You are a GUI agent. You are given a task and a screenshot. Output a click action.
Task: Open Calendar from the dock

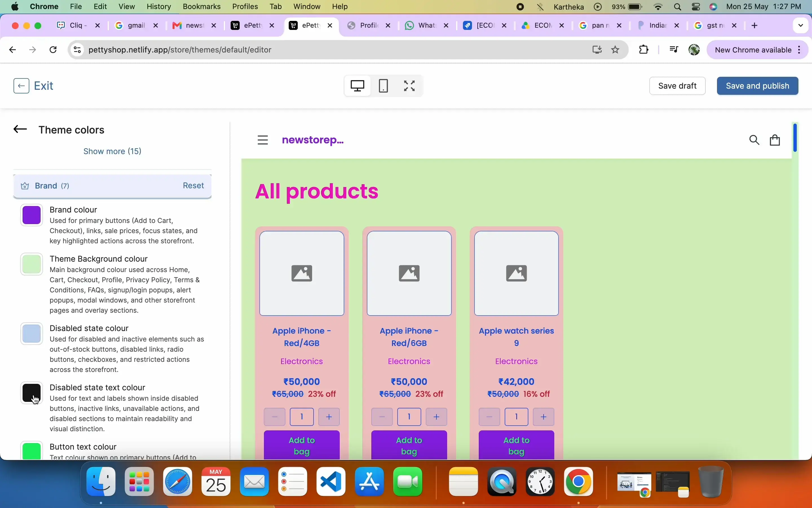(x=216, y=481)
